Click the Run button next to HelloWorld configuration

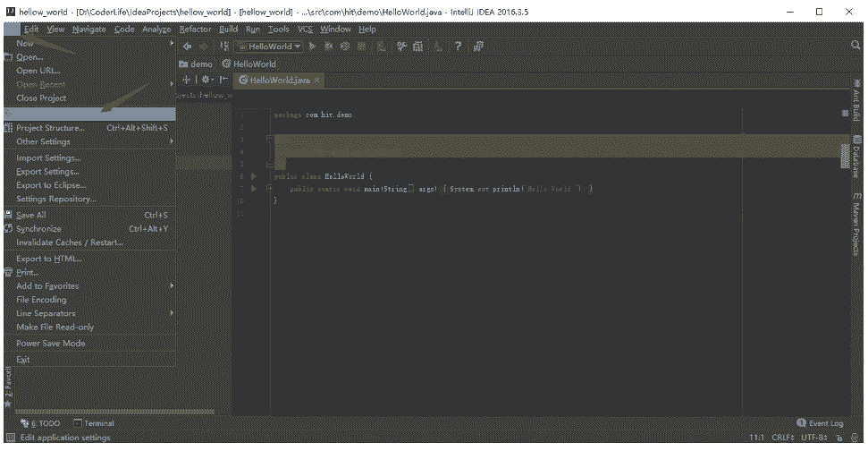[313, 46]
